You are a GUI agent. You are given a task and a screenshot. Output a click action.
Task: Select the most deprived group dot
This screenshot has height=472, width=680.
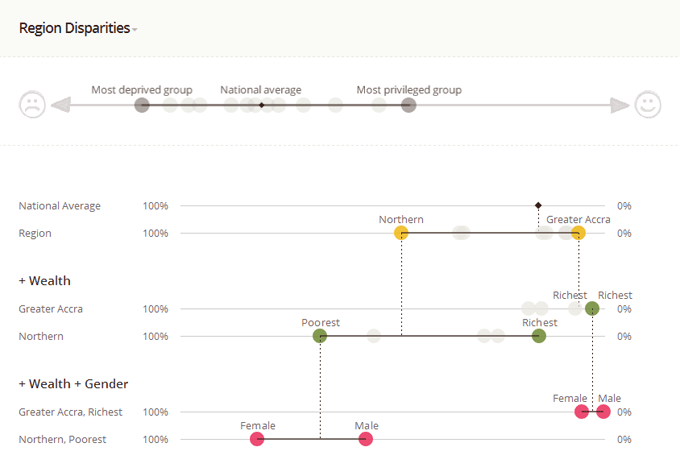[x=142, y=105]
